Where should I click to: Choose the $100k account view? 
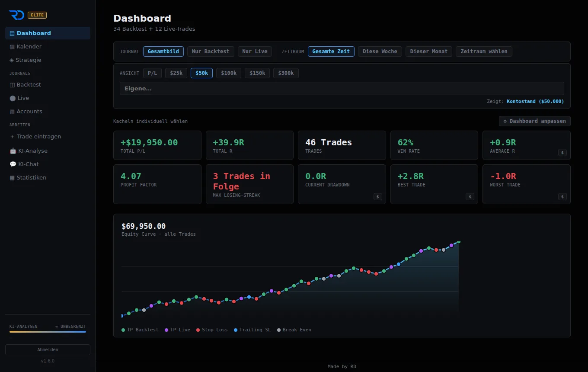[229, 73]
